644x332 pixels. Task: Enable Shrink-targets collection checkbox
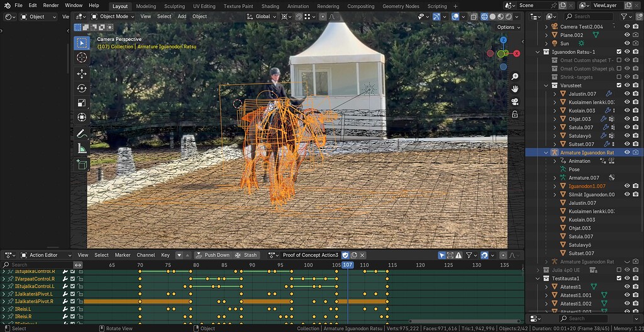point(619,77)
